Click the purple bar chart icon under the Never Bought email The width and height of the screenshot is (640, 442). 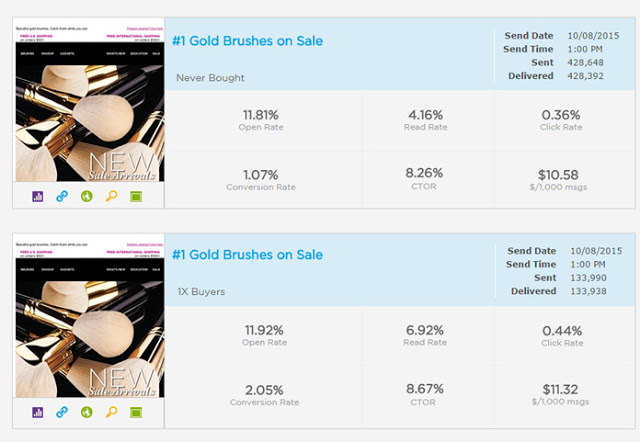coord(39,194)
